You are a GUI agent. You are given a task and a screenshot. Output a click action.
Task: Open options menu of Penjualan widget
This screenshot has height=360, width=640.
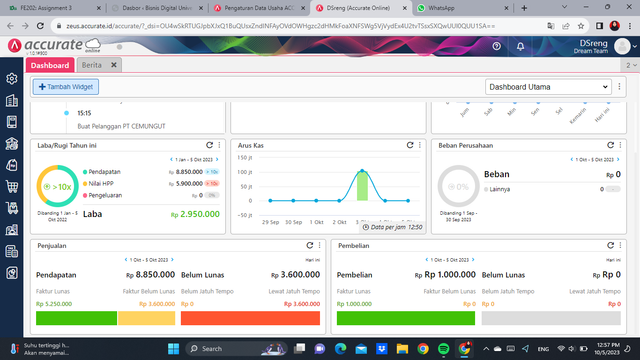[x=320, y=245]
